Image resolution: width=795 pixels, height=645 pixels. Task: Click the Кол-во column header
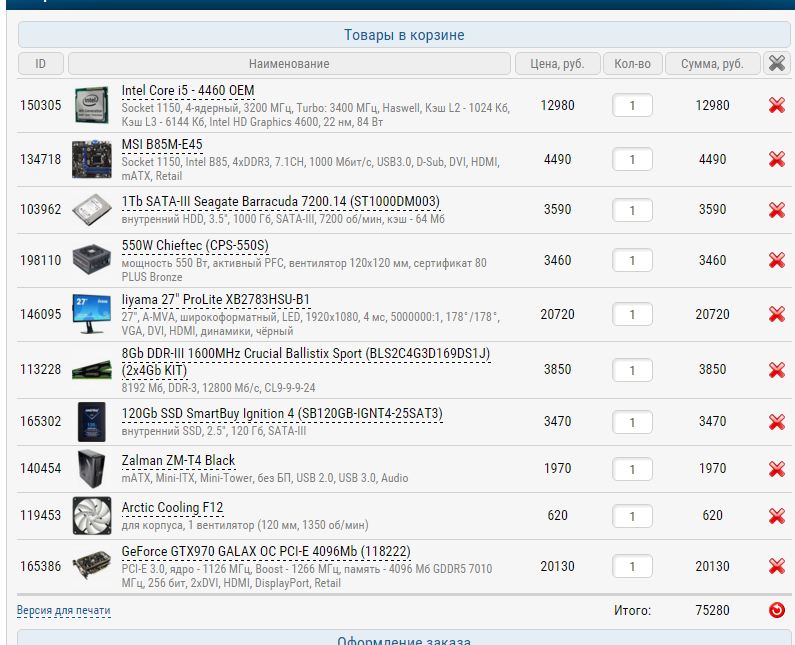point(632,63)
